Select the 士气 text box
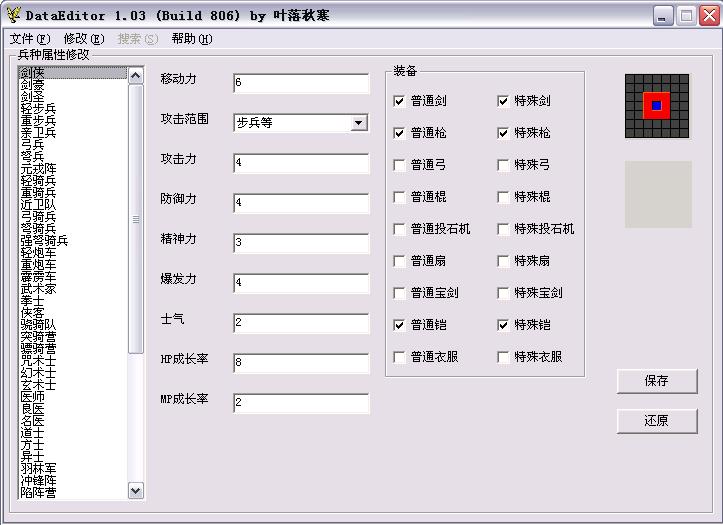 pos(301,323)
